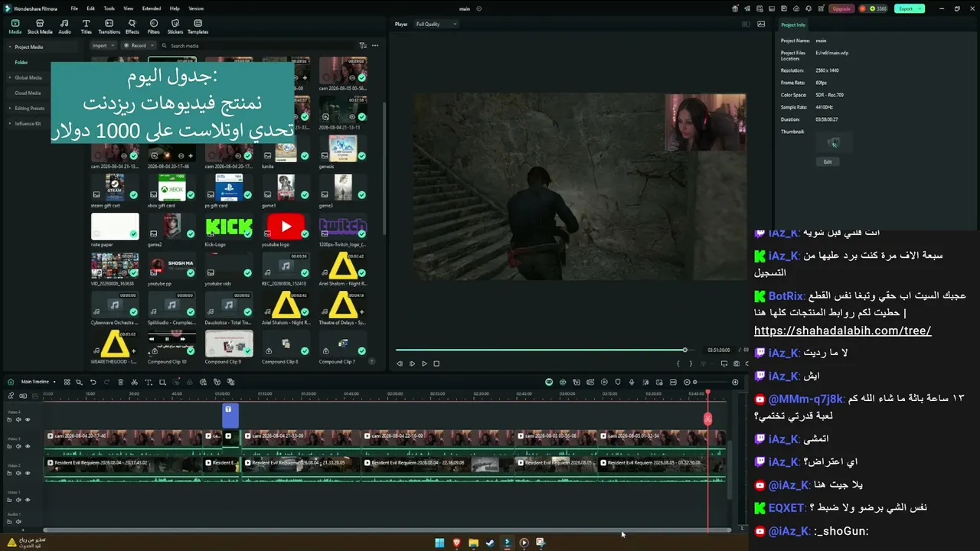This screenshot has width=980, height=551.
Task: Open the Stock Media panel
Action: (40, 27)
